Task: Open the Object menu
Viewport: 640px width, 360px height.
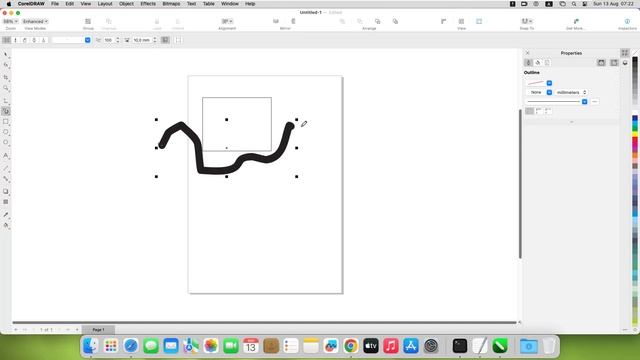Action: 126,4
